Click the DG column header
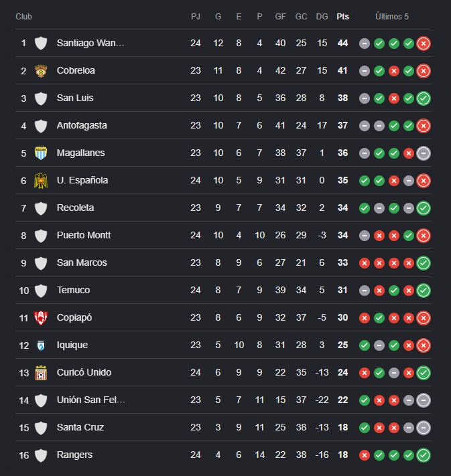This screenshot has width=451, height=476. 322,17
